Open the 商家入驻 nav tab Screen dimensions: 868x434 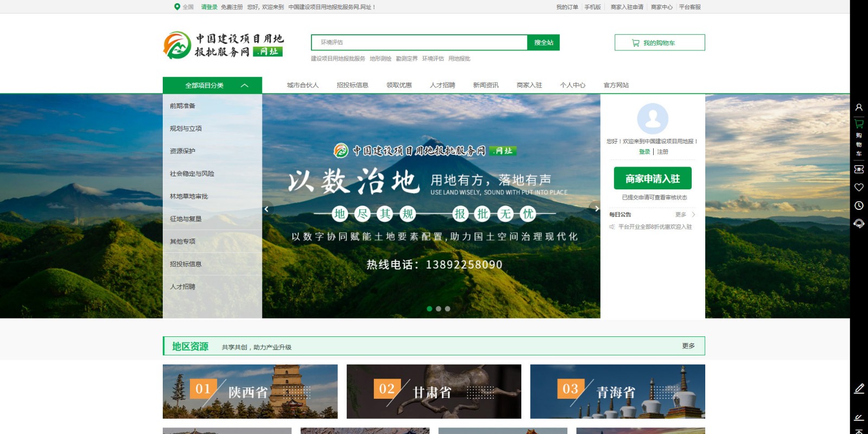tap(529, 85)
